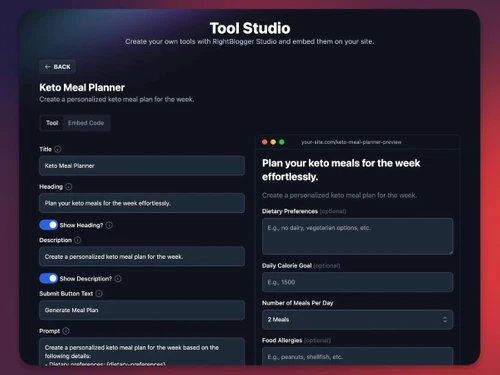Viewport: 500px width, 375px height.
Task: Click the 'Show Description?' label text
Action: [86, 279]
